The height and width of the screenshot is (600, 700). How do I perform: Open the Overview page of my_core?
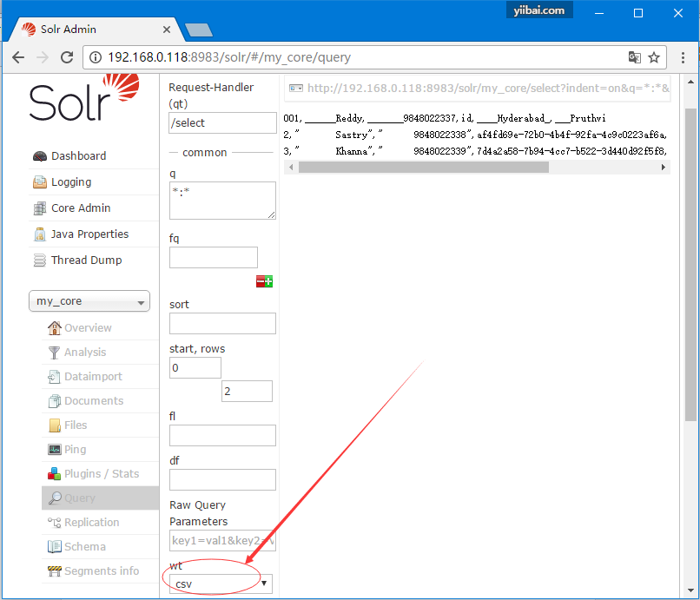coord(88,328)
